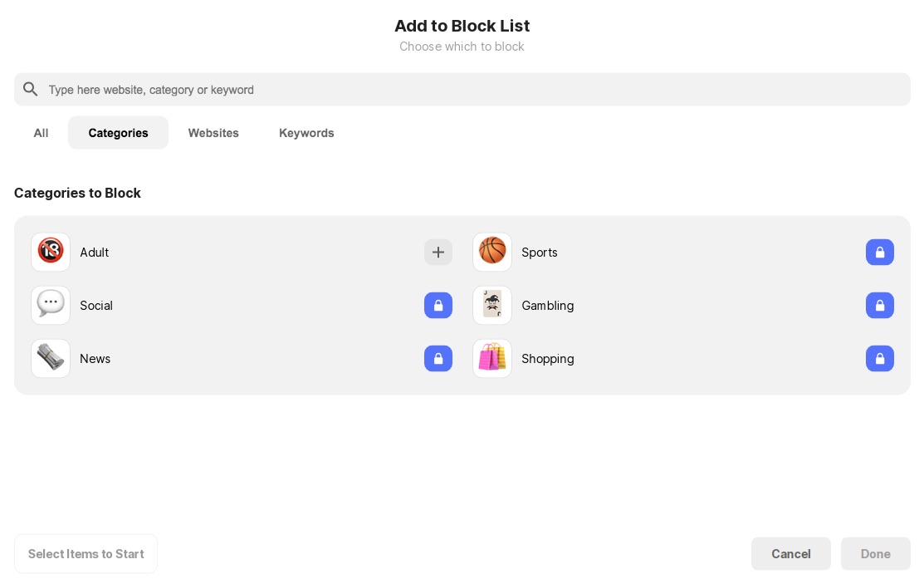Click the Social speech bubble icon
The height and width of the screenshot is (584, 924).
tap(51, 305)
